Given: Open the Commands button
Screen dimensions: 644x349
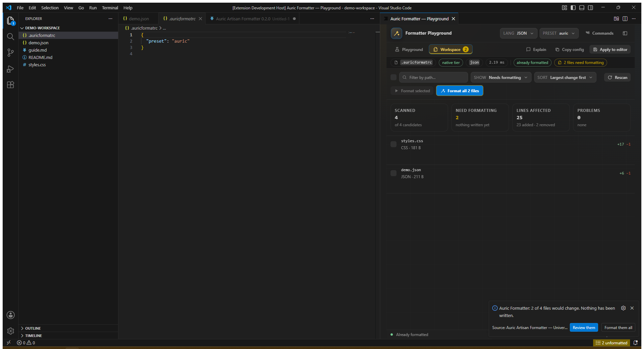Looking at the screenshot, I should click(599, 33).
